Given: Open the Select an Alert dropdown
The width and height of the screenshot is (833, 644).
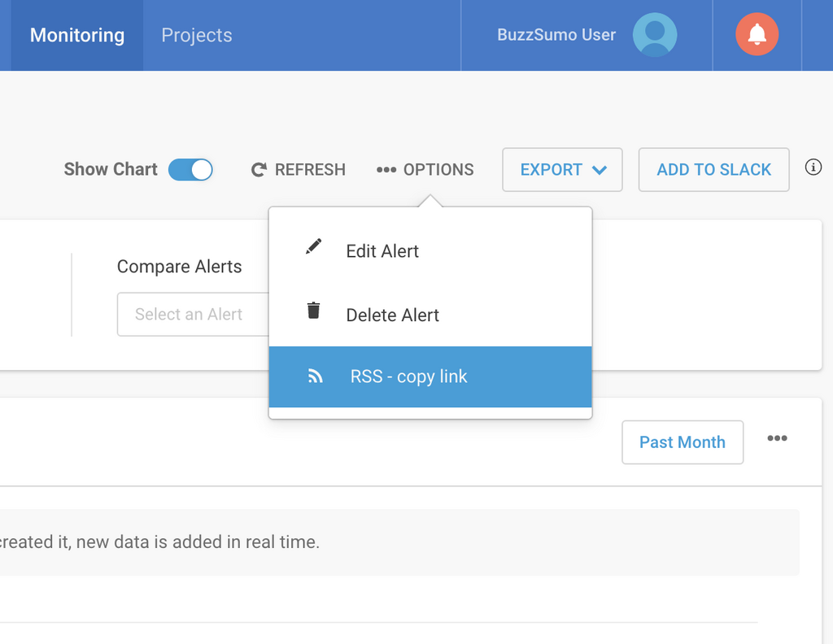Looking at the screenshot, I should point(193,314).
